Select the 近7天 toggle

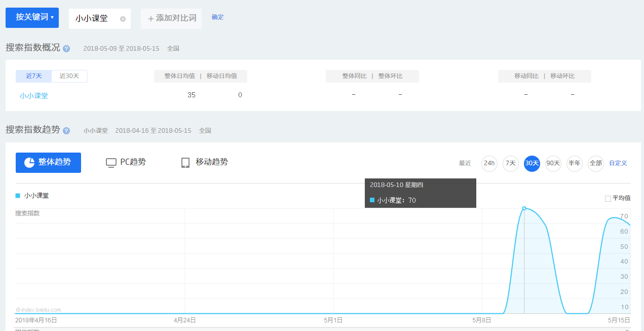pyautogui.click(x=34, y=76)
